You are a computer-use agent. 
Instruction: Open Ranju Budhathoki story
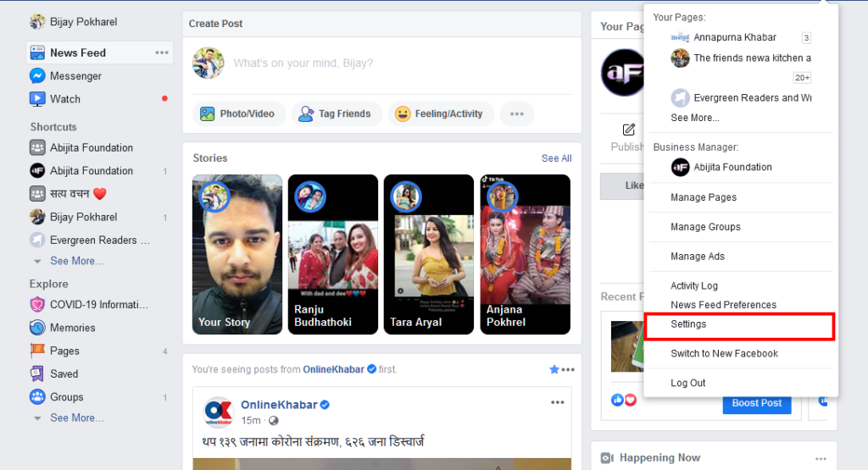tap(333, 254)
